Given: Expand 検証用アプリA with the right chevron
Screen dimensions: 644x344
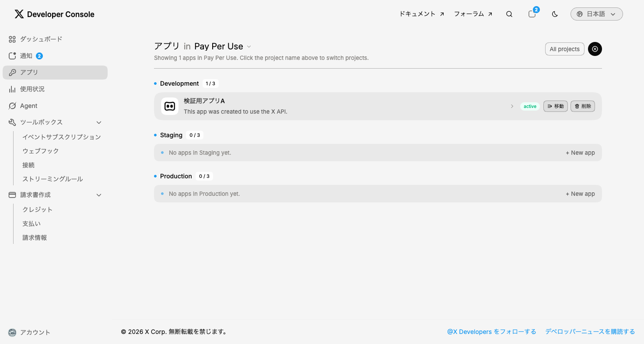Looking at the screenshot, I should click(512, 106).
